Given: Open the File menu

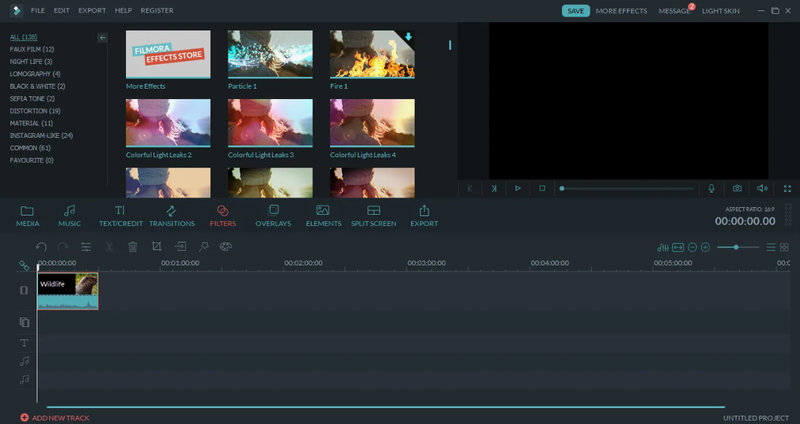Looking at the screenshot, I should tap(38, 10).
